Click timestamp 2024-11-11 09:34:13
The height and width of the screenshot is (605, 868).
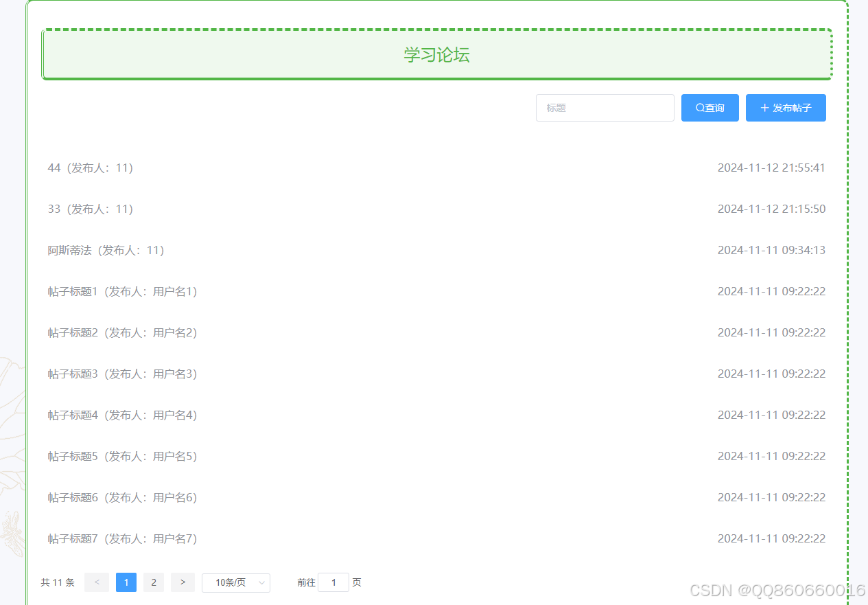[771, 250]
